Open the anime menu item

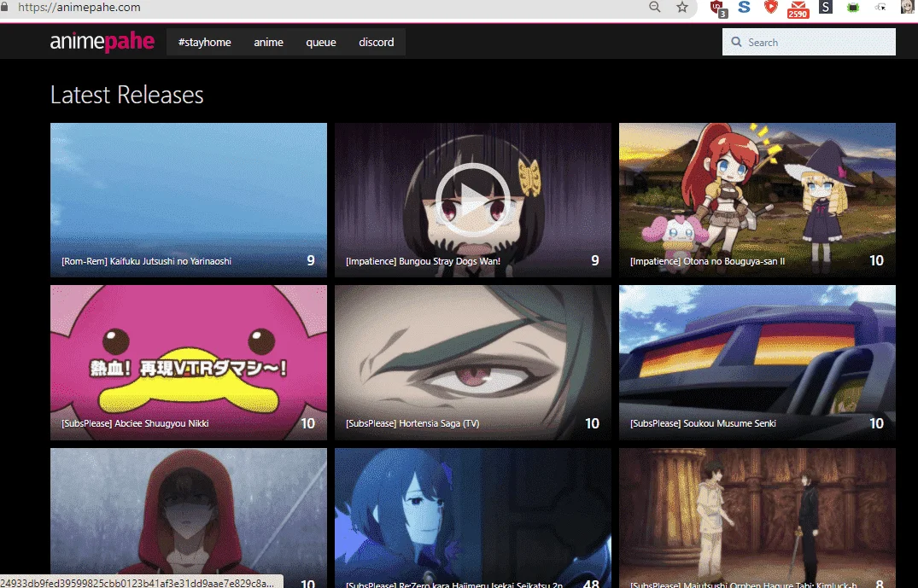[268, 42]
